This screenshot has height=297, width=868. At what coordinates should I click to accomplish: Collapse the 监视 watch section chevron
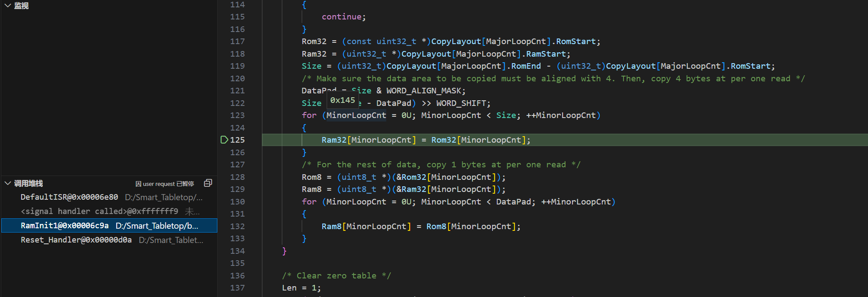pos(7,6)
